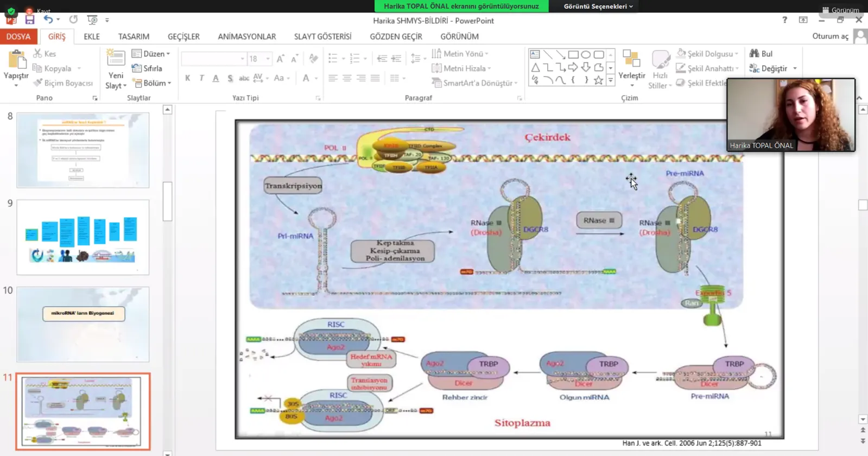Click Biçim Boyacısı format painter
The image size is (868, 456).
pos(63,83)
